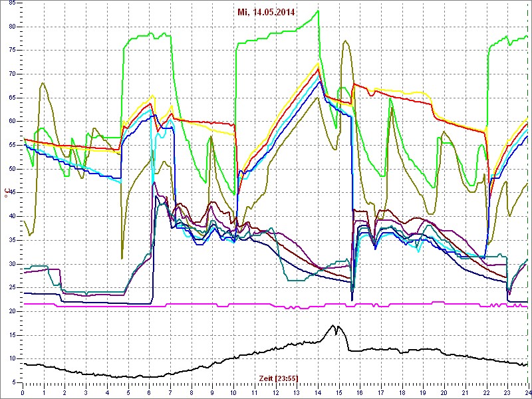Image resolution: width=532 pixels, height=399 pixels.
Task: Click the hour label "8" on time axis
Action: [x=192, y=393]
